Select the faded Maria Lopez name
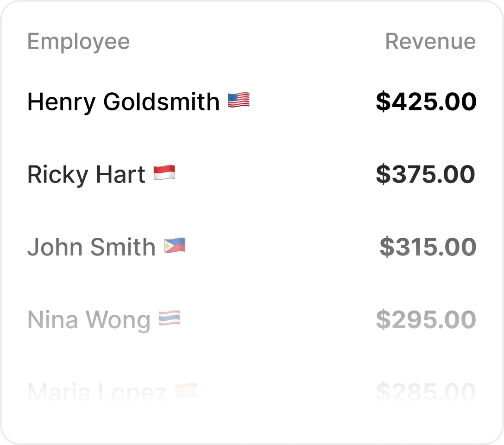 (x=97, y=393)
